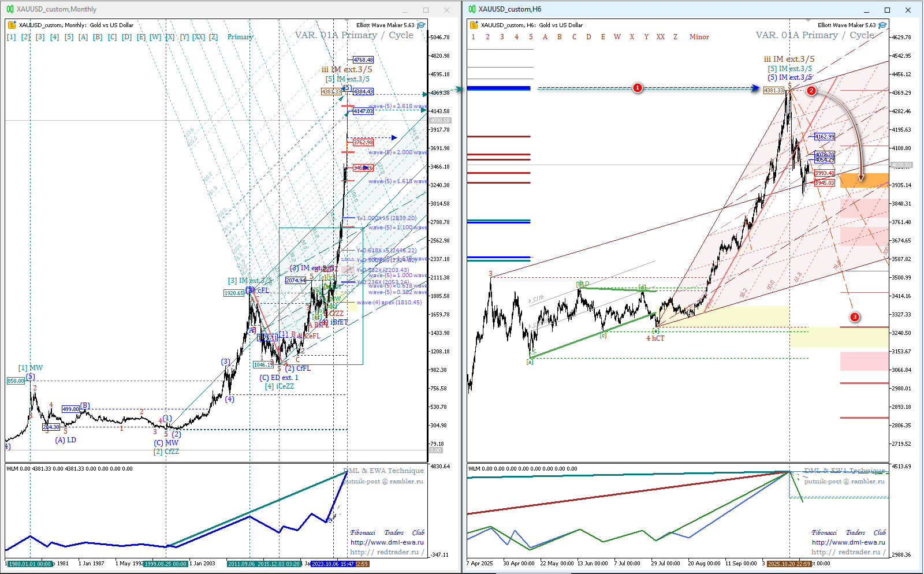Viewport: 924px width, 574px height.
Task: Click the graduation cap icon in Monthly chart
Action: click(x=421, y=25)
